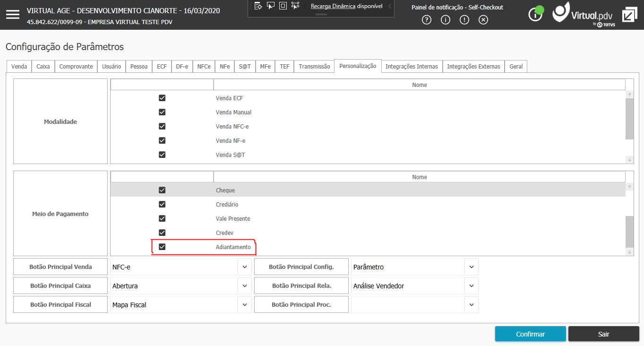Switch to the Integrações Externas tab
The image size is (644, 346).
pyautogui.click(x=473, y=67)
